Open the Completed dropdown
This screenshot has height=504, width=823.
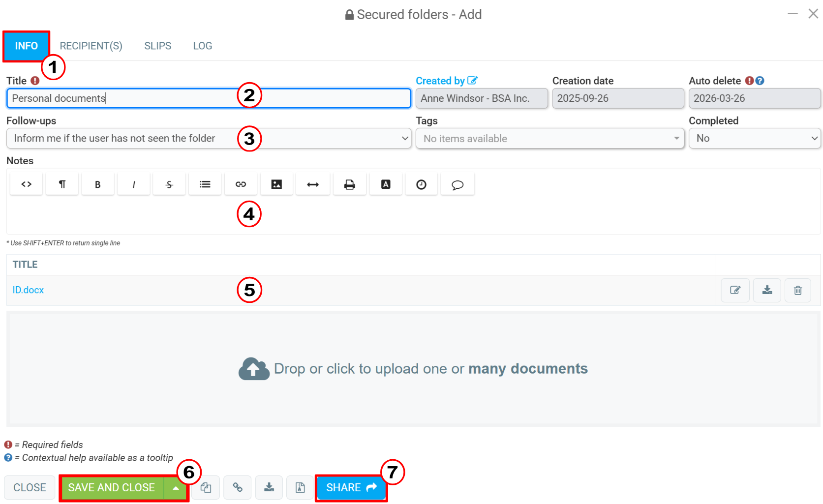pyautogui.click(x=755, y=138)
